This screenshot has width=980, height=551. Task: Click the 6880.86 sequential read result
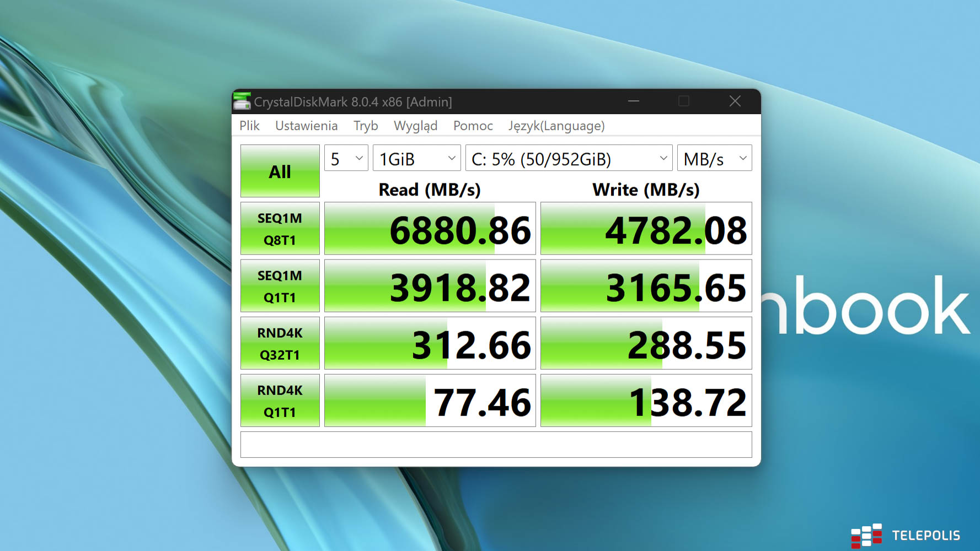430,229
